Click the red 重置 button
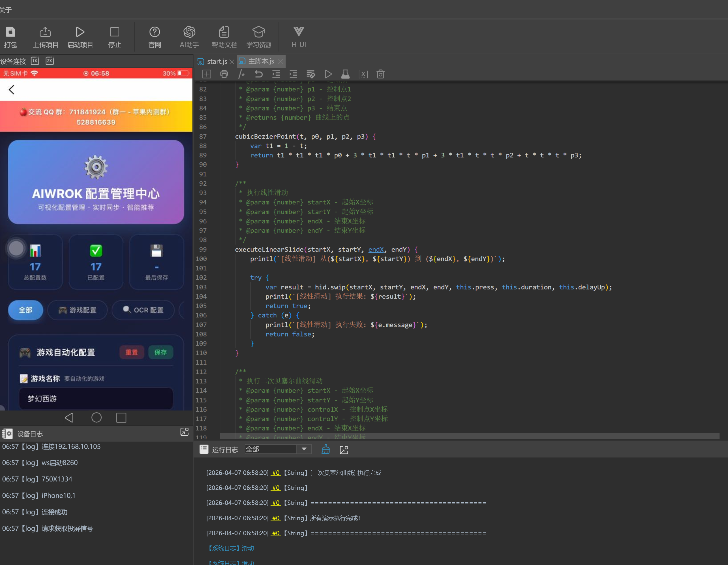728x565 pixels. click(132, 352)
